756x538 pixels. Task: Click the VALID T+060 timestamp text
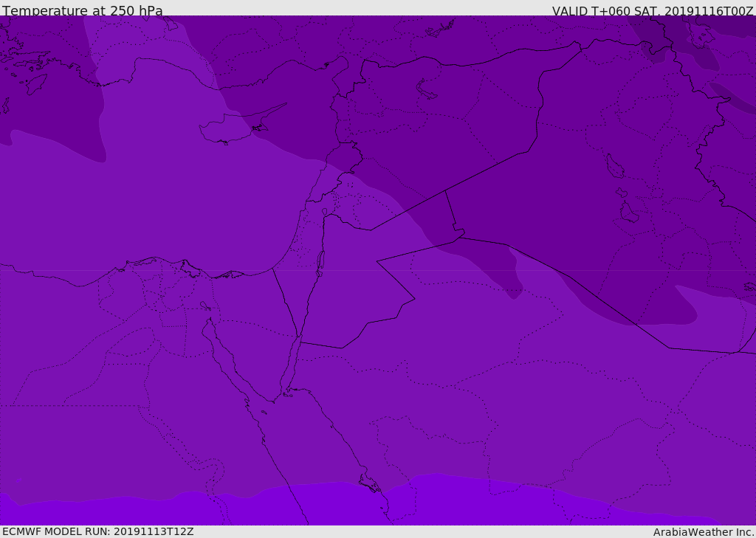point(653,11)
